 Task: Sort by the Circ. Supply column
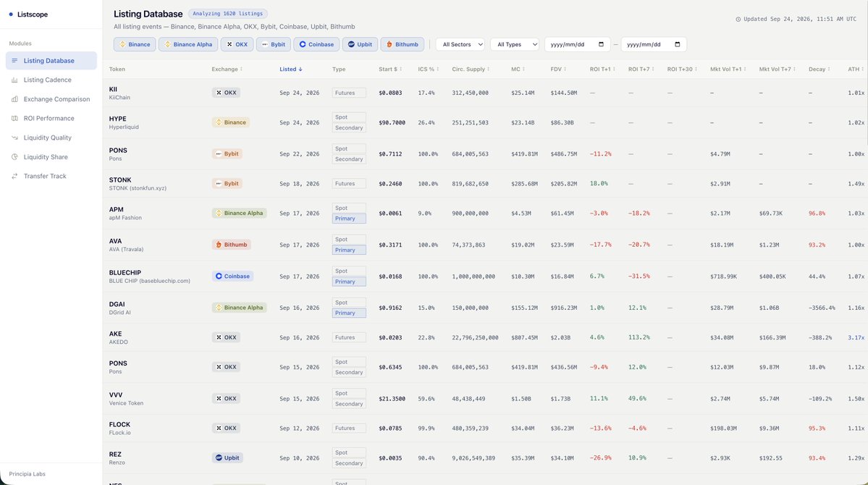[x=471, y=69]
